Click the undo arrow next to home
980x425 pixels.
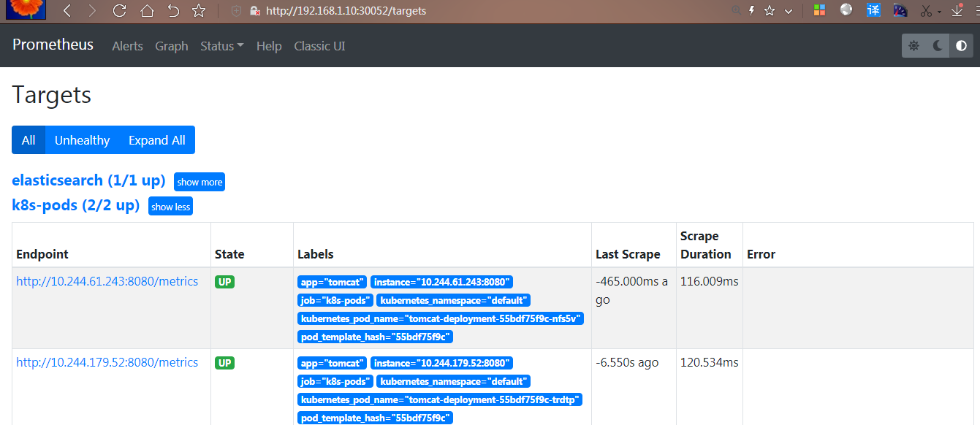(x=173, y=11)
